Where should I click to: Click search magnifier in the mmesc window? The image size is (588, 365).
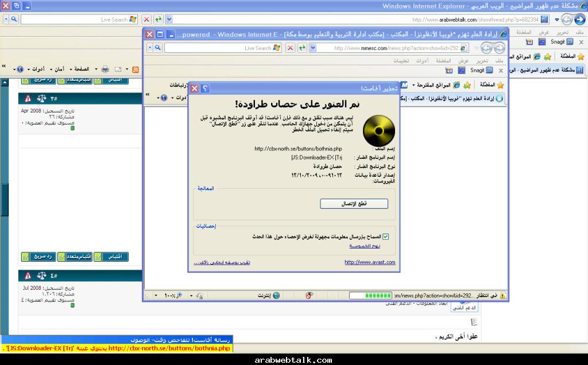pos(158,48)
